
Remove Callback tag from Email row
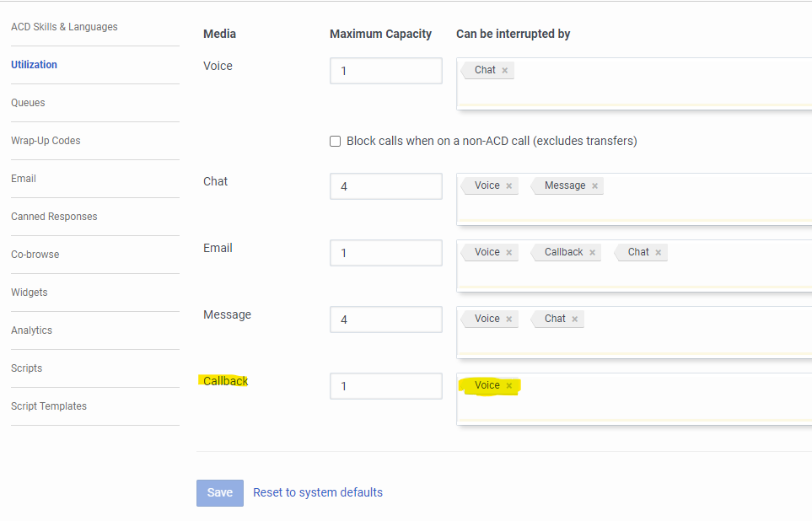592,253
